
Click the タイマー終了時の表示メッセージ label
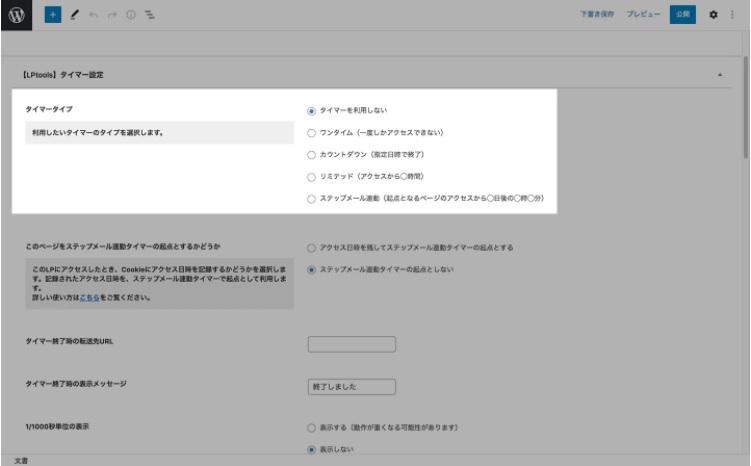click(76, 384)
